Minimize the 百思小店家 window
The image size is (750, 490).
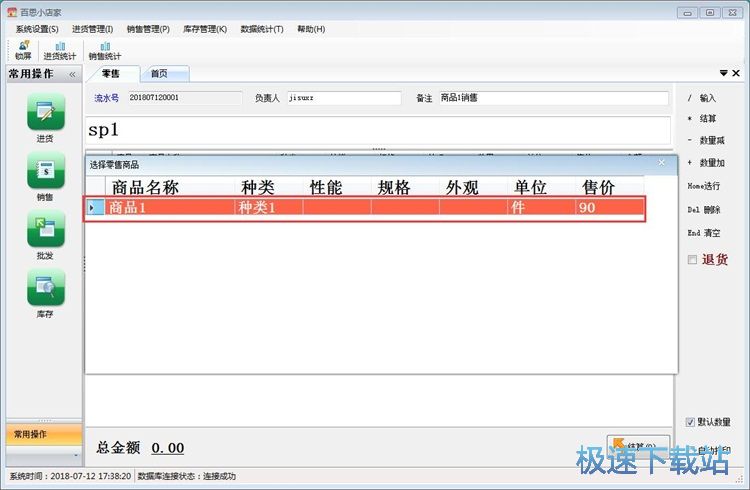coord(687,12)
